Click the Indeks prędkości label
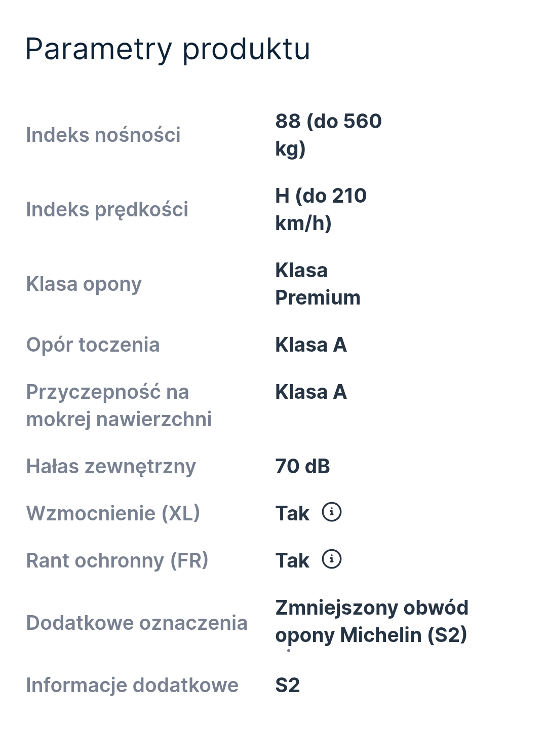Screen dimensions: 547x756 (x=107, y=209)
